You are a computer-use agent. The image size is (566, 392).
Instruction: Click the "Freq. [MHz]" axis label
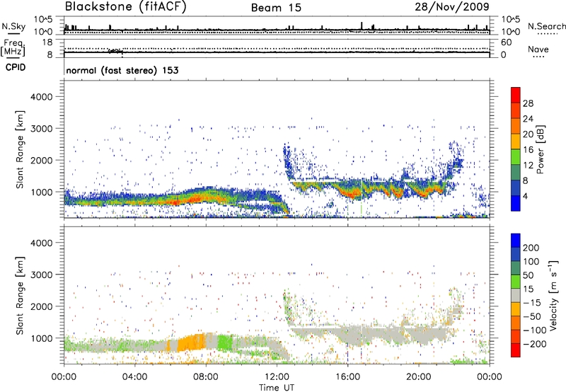pos(13,48)
